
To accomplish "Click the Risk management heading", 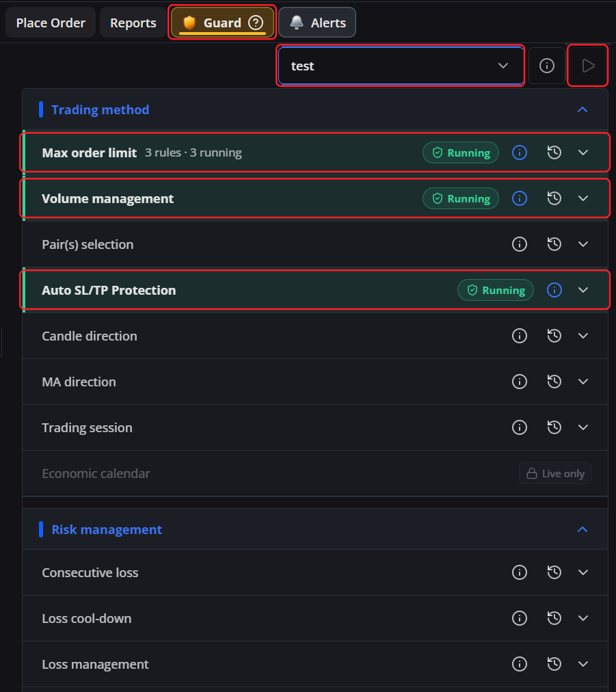I will point(107,529).
